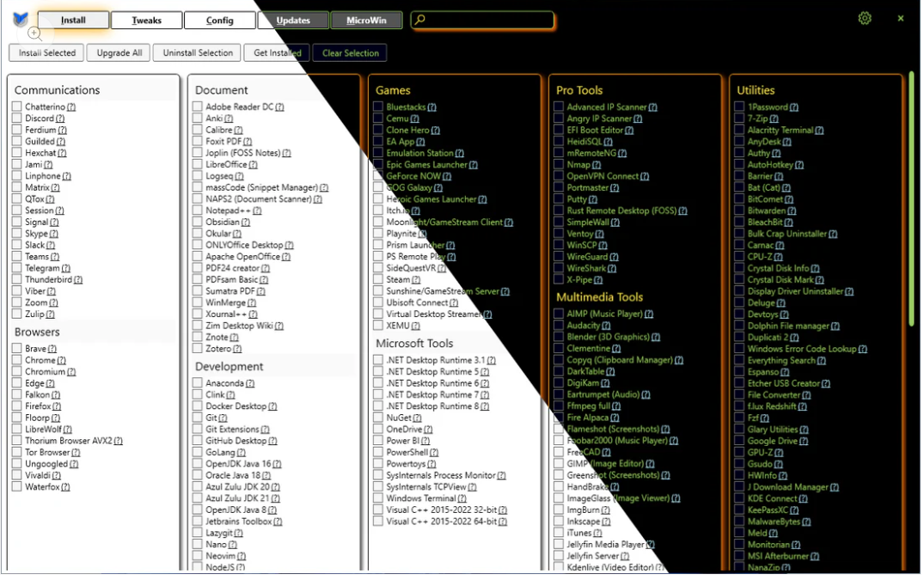Image resolution: width=924 pixels, height=580 pixels.
Task: Open the help link next to Windows Terminal
Action: (x=462, y=498)
